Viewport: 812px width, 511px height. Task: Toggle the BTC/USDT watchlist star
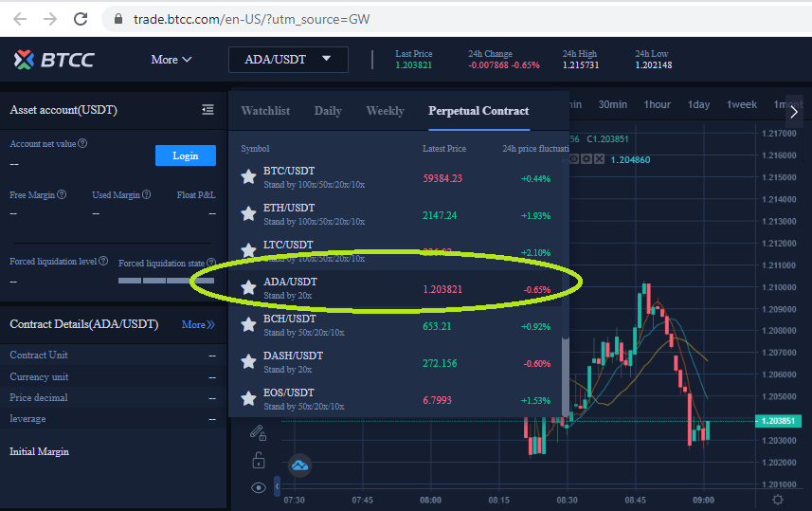(248, 176)
